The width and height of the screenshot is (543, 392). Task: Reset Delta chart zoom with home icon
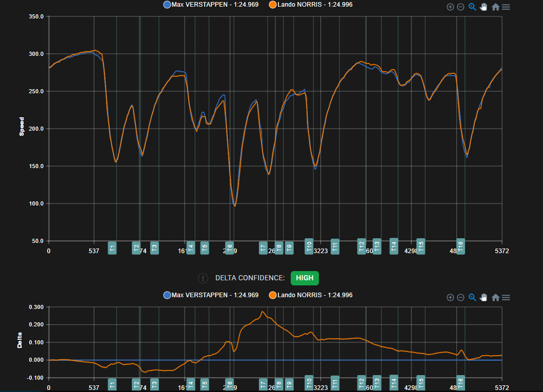[495, 298]
